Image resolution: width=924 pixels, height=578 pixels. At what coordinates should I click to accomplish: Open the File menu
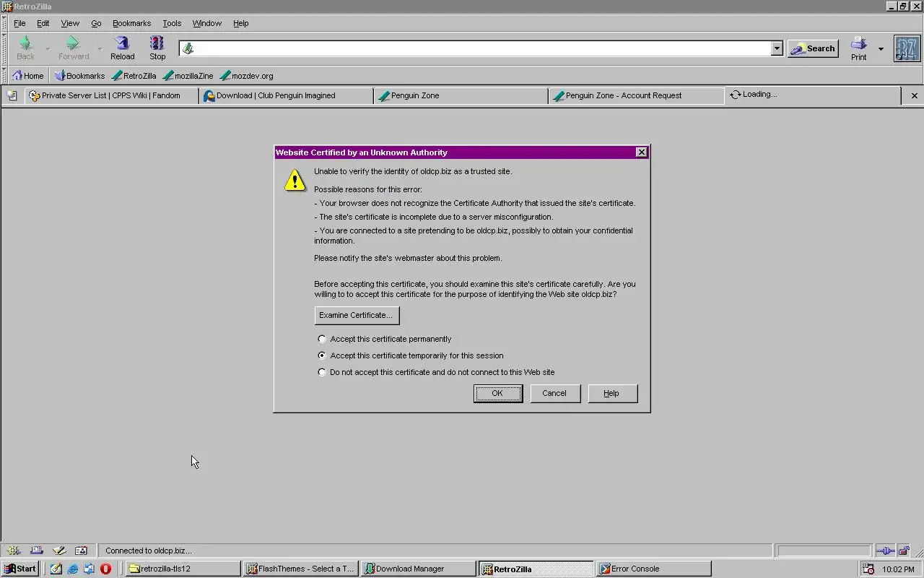[19, 23]
